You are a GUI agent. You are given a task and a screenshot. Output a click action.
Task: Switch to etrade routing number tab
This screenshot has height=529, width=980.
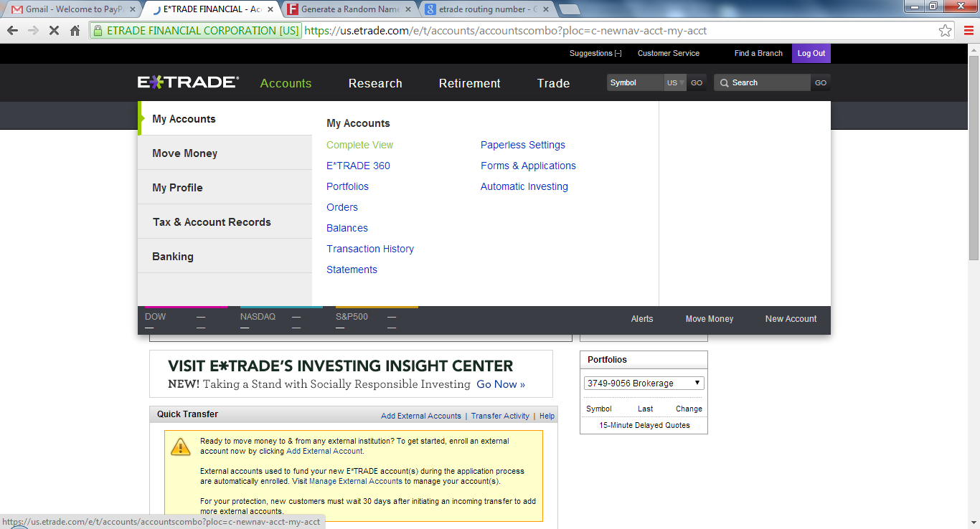[487, 9]
